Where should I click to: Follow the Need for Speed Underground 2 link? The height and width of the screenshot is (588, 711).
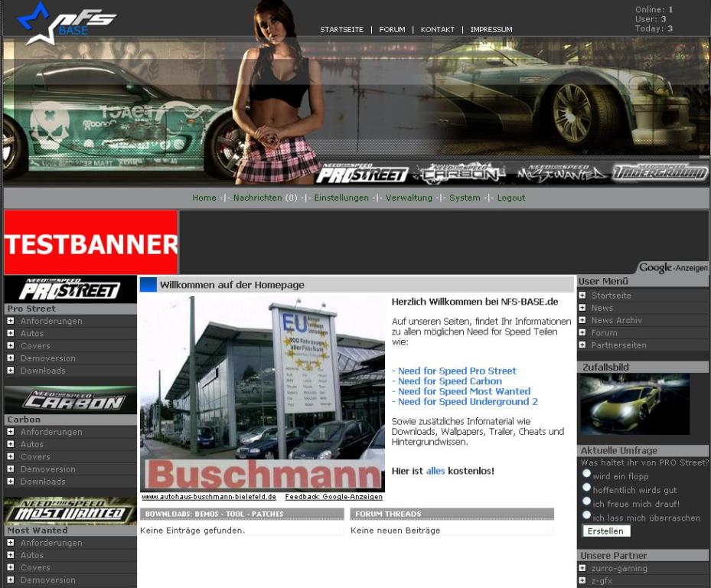[468, 401]
